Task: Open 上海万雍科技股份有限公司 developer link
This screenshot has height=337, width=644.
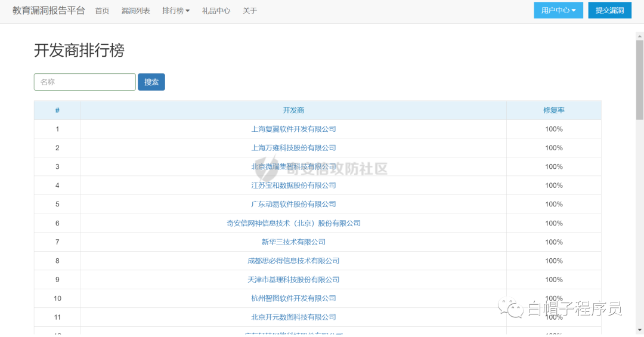Action: click(x=293, y=148)
